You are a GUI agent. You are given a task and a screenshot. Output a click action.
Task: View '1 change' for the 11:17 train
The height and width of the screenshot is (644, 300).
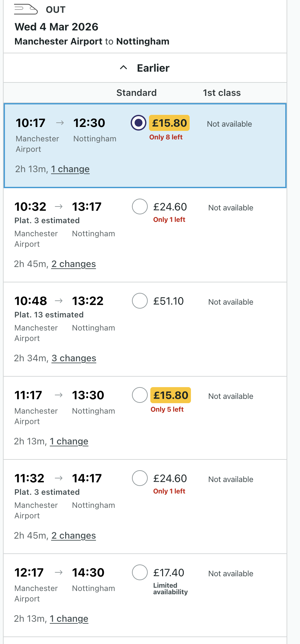(69, 441)
